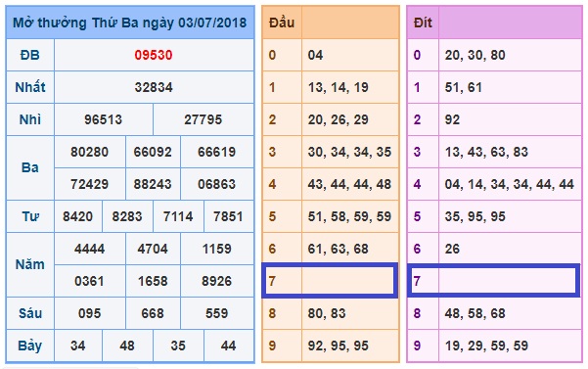Image resolution: width=588 pixels, height=369 pixels.
Task: Select Tư prize number 7114
Action: [178, 216]
